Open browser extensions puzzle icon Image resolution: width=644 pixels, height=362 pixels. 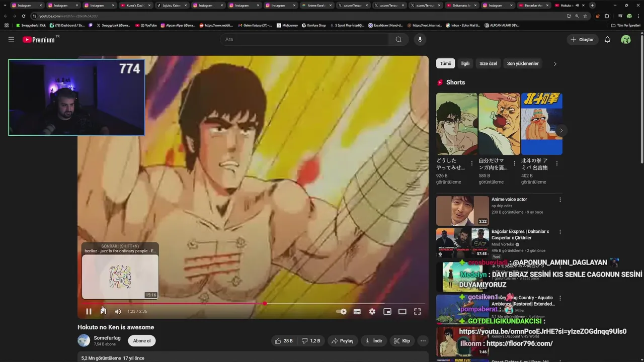(x=607, y=16)
